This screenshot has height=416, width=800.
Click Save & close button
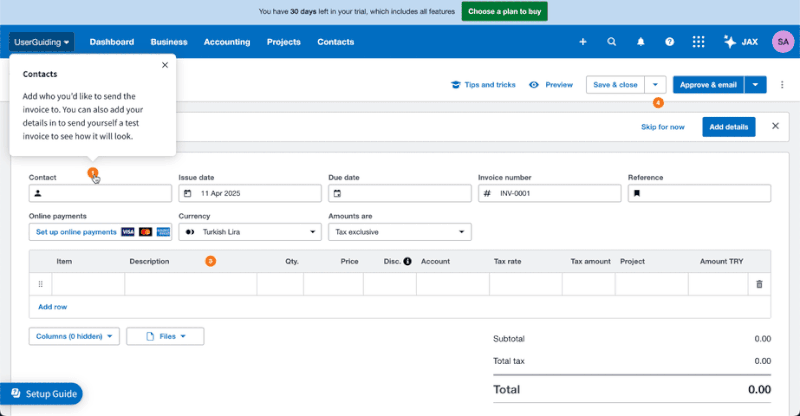[615, 85]
